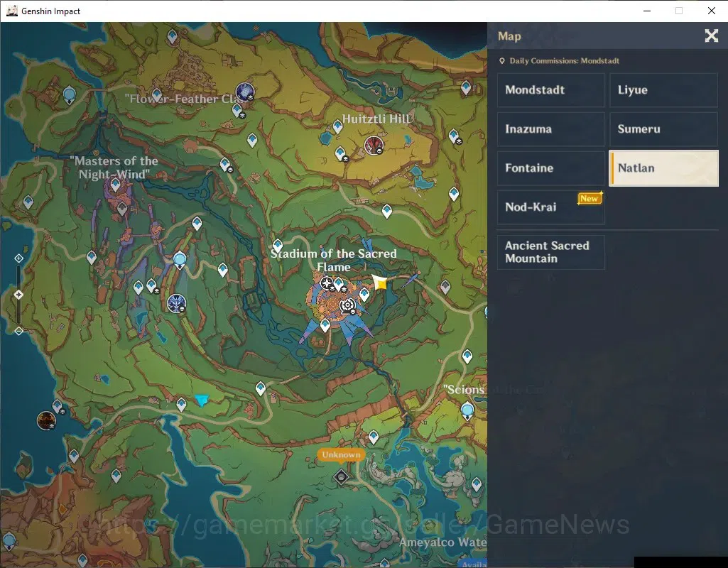This screenshot has width=728, height=568.
Task: Select the Mondstadt region
Action: 551,90
